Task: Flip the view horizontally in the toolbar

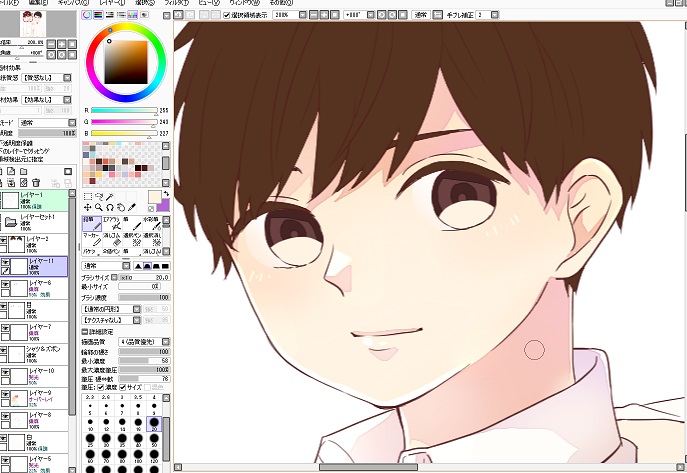Action: click(438, 15)
